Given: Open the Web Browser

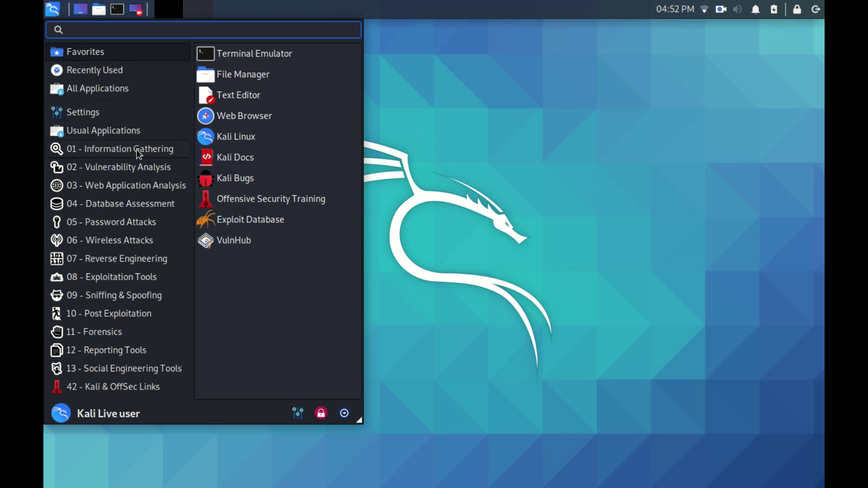Looking at the screenshot, I should tap(244, 116).
